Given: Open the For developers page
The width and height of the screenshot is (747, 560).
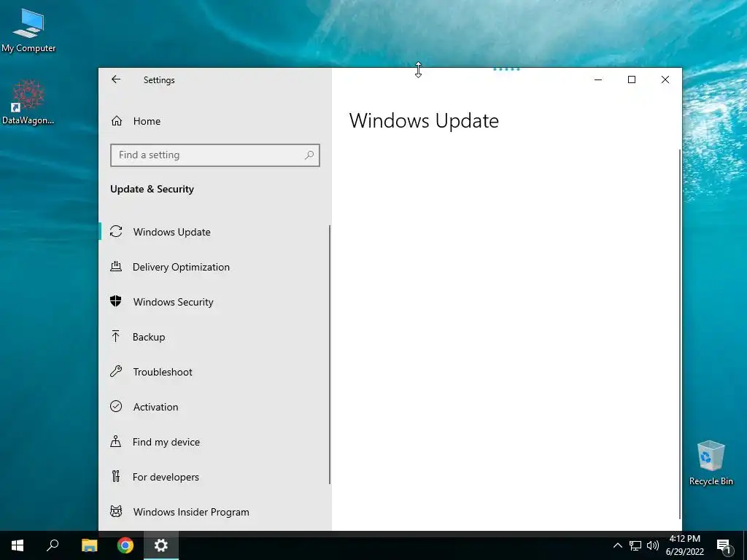Looking at the screenshot, I should (x=215, y=477).
